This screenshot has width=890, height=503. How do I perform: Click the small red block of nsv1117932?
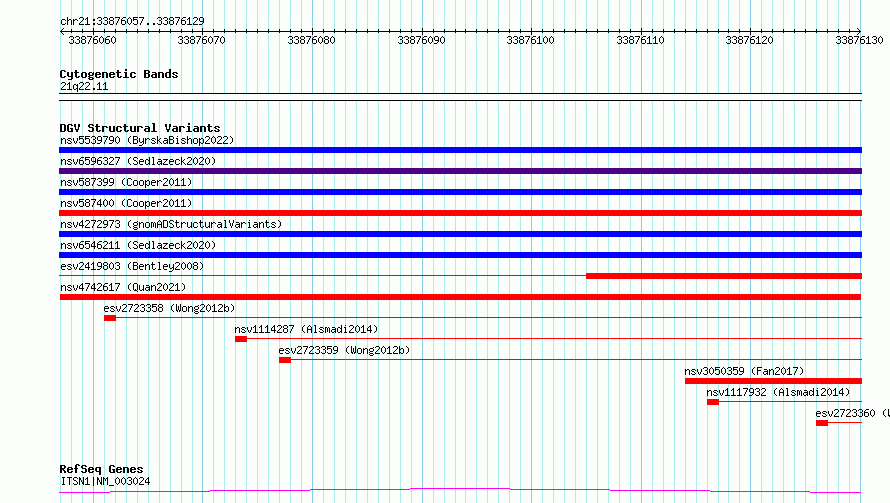point(713,402)
